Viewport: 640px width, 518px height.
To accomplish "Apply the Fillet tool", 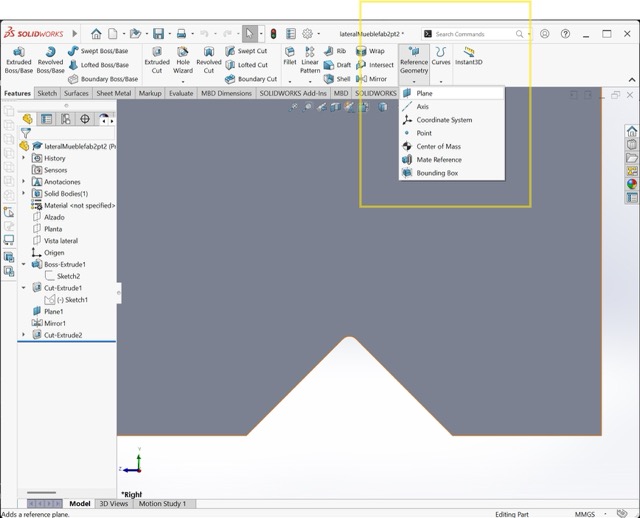I will coord(290,56).
